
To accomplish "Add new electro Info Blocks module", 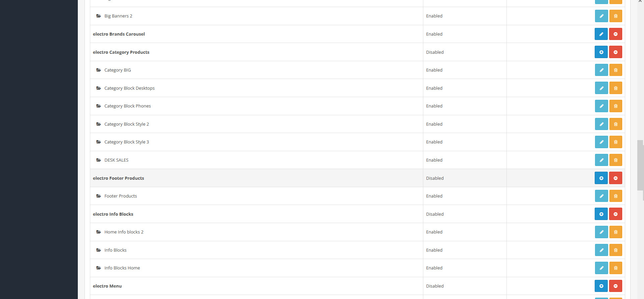I will point(601,214).
